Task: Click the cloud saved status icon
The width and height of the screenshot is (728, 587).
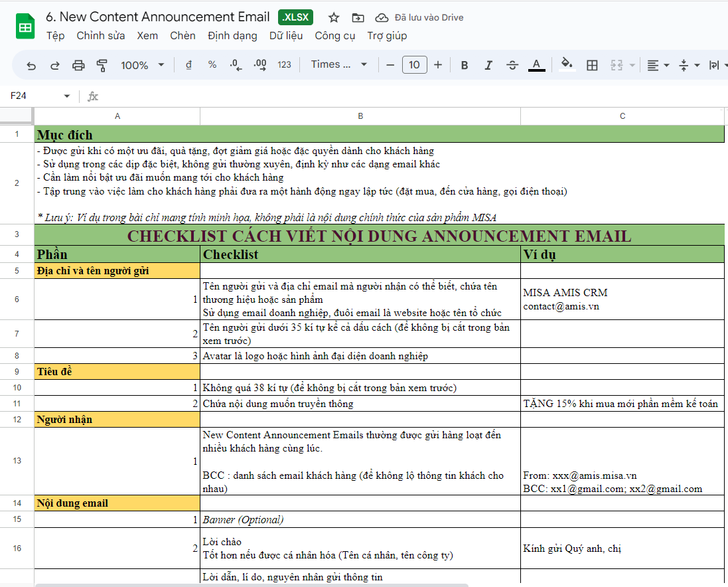Action: pyautogui.click(x=382, y=18)
